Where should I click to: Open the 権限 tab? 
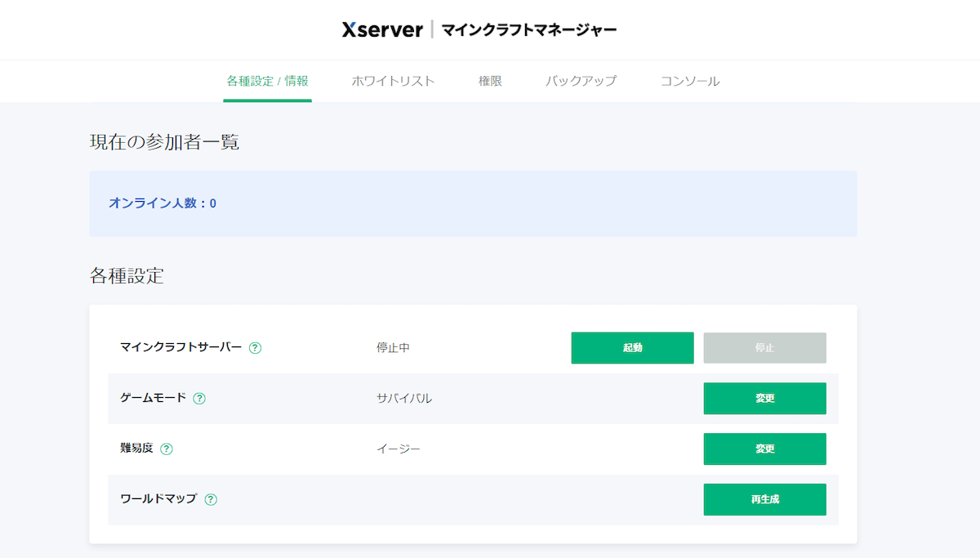(489, 81)
